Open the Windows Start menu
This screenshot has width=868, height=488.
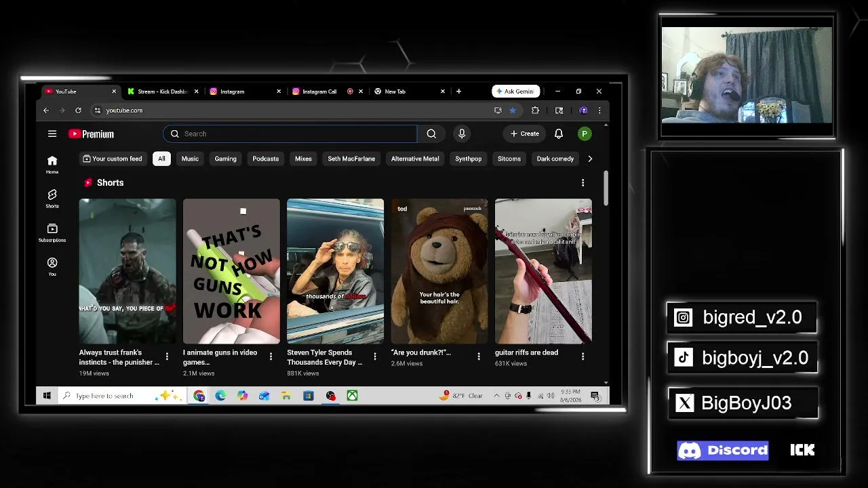(47, 396)
